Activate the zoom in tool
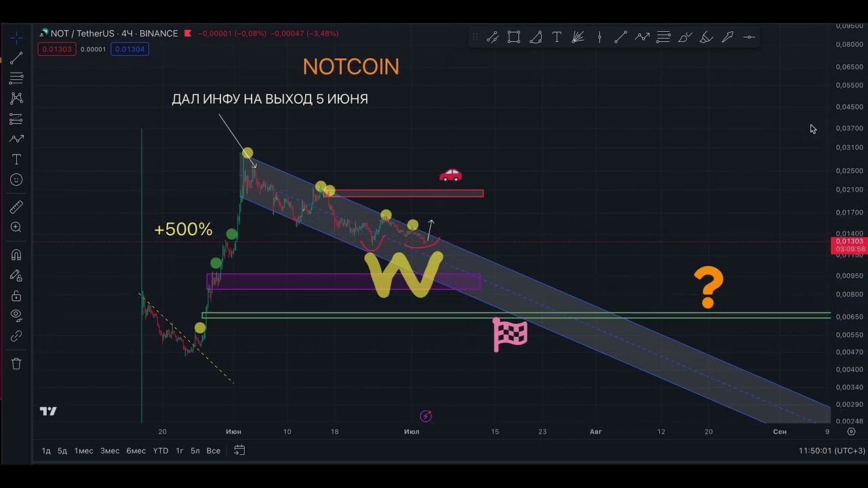Viewport: 868px width, 488px height. [16, 227]
